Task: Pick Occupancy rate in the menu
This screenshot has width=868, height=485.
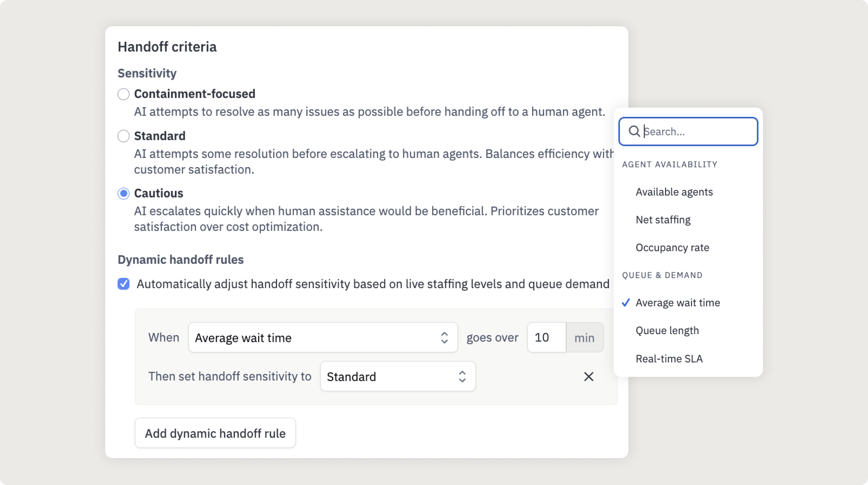Action: click(x=672, y=248)
